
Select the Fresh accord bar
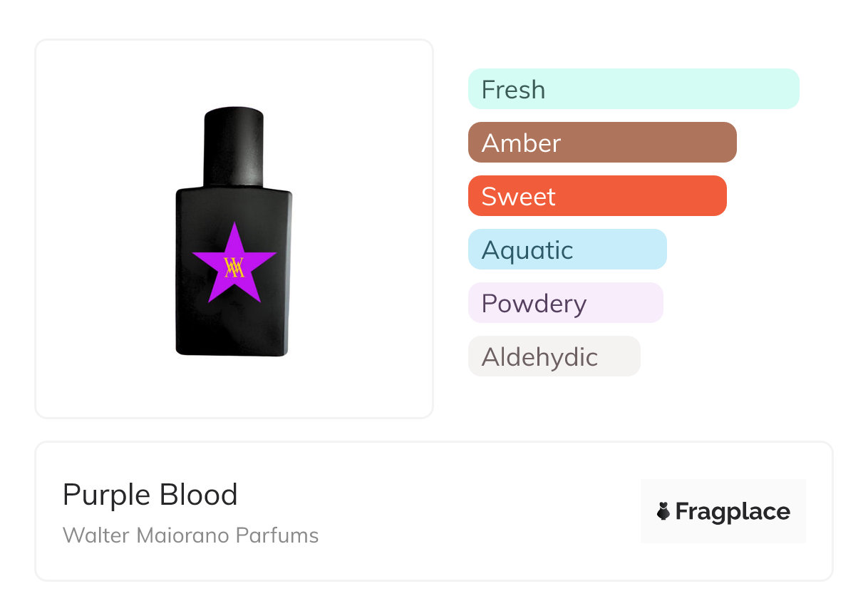(634, 89)
